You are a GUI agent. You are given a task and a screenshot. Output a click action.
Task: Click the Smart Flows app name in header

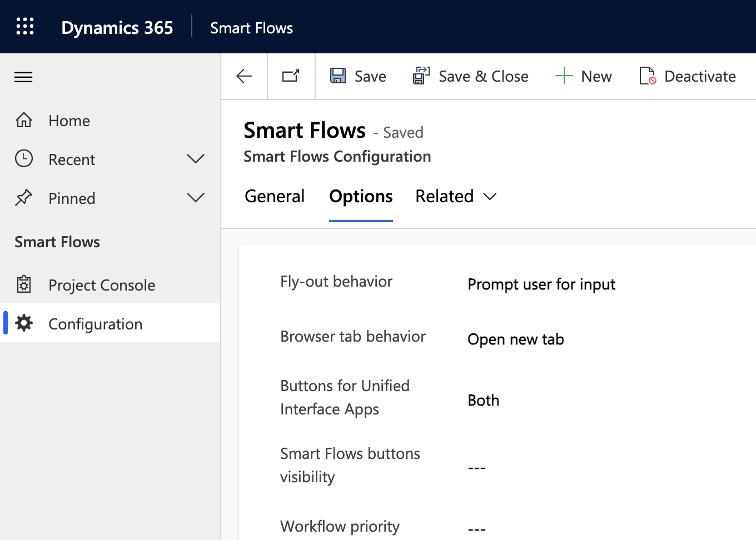[251, 28]
